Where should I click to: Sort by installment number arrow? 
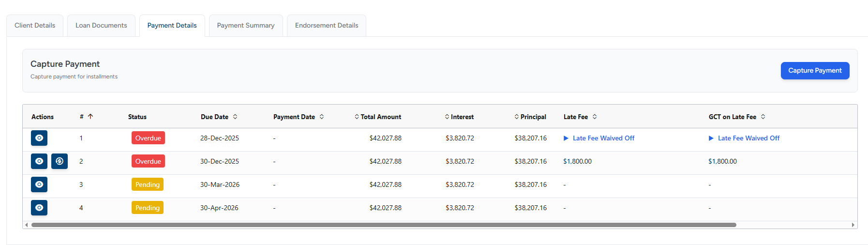[x=90, y=117]
